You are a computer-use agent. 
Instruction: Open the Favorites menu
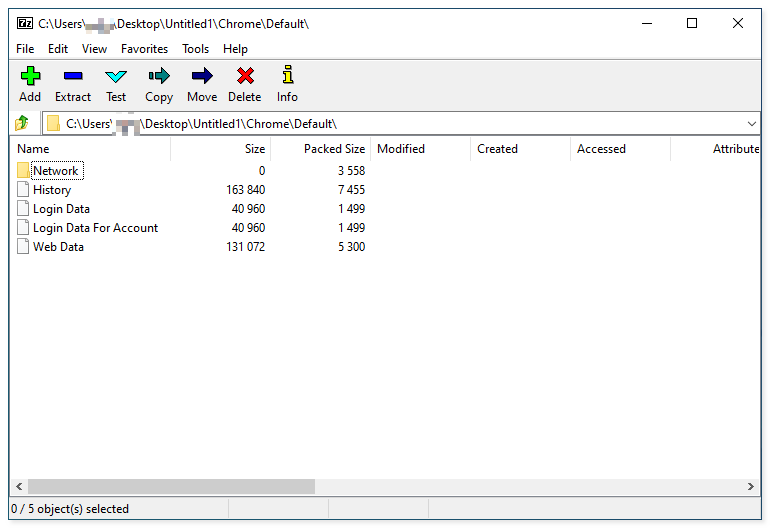(x=145, y=49)
